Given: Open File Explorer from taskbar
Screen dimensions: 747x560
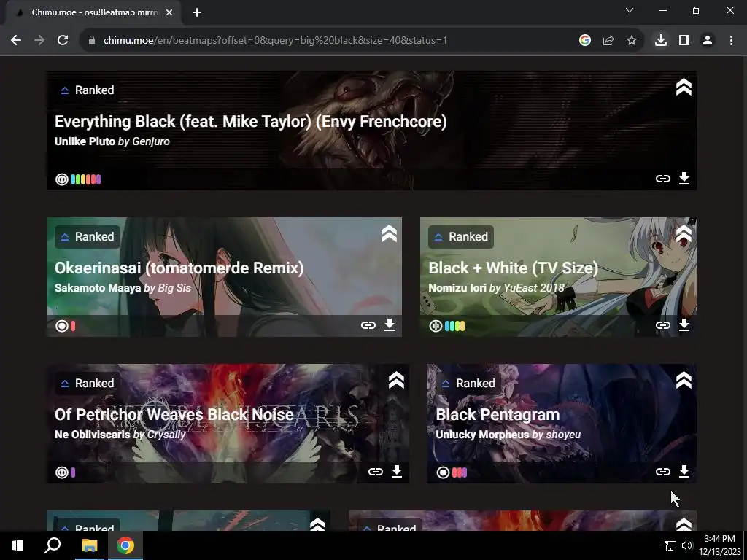Looking at the screenshot, I should (89, 545).
